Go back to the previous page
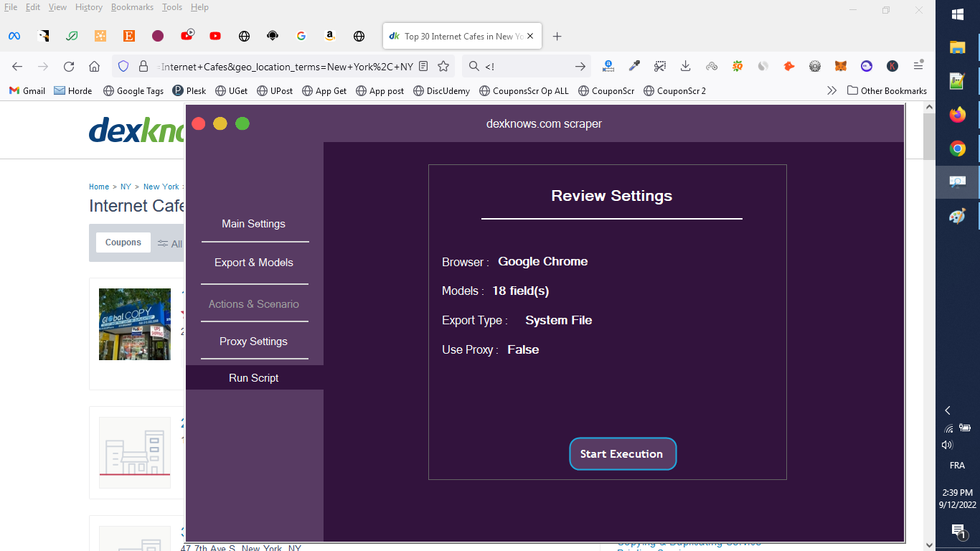Image resolution: width=980 pixels, height=551 pixels. coord(17,67)
